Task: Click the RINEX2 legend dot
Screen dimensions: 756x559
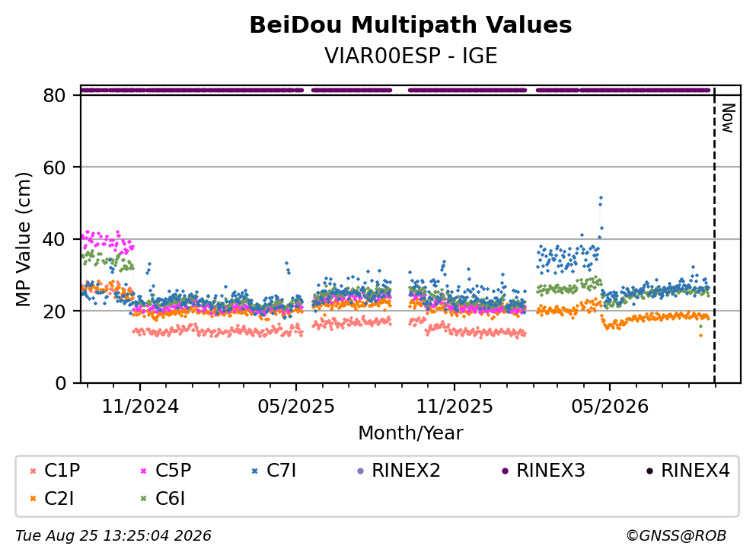Action: (x=360, y=471)
